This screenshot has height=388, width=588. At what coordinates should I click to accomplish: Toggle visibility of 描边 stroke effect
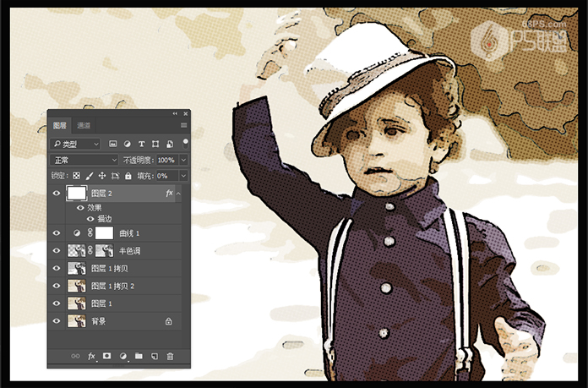click(x=90, y=219)
